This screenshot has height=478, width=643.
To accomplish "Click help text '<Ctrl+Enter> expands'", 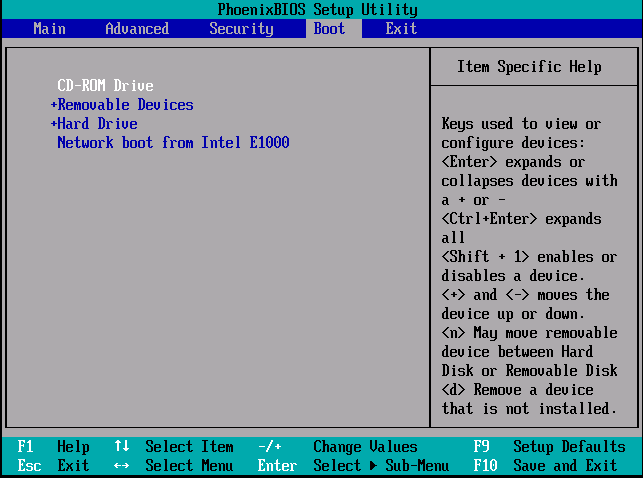I will pyautogui.click(x=521, y=219).
